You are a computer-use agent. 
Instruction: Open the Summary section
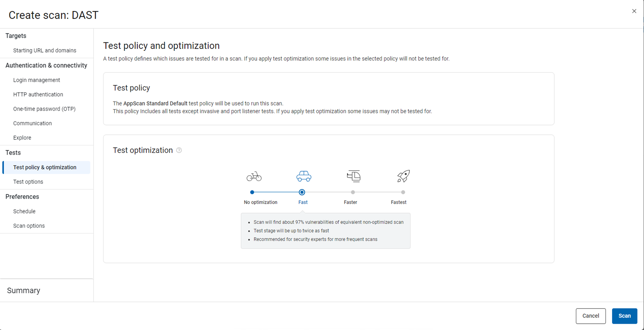click(24, 290)
